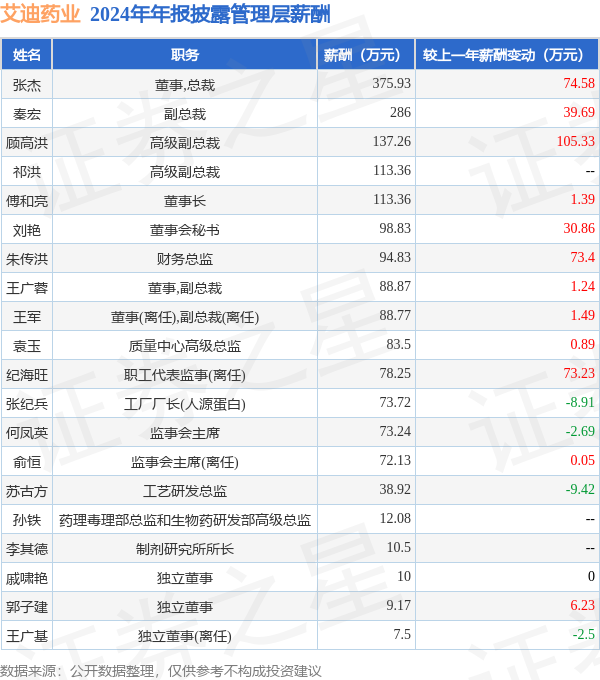The width and height of the screenshot is (600, 680).
Task: Select the name 戚啸艳
Action: (27, 578)
